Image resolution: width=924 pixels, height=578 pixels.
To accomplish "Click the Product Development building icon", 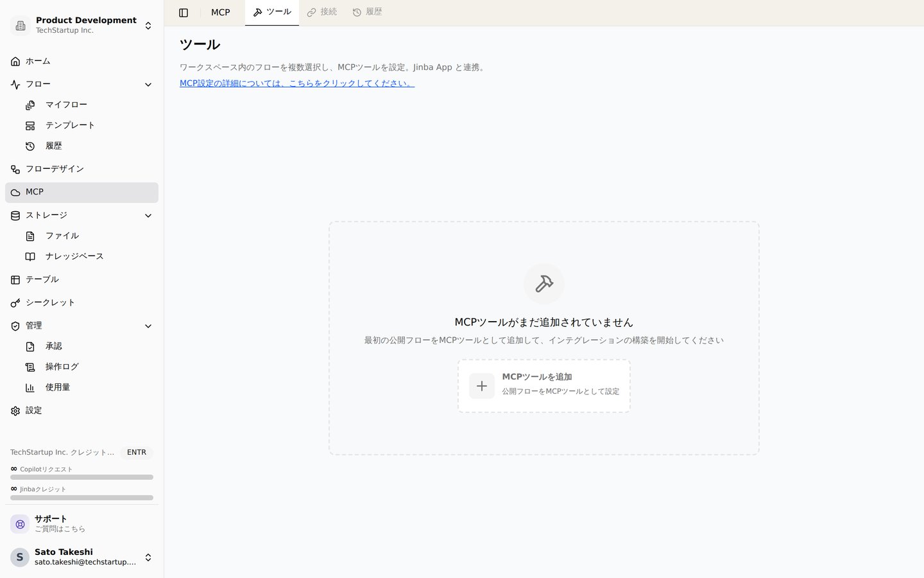I will tap(21, 26).
